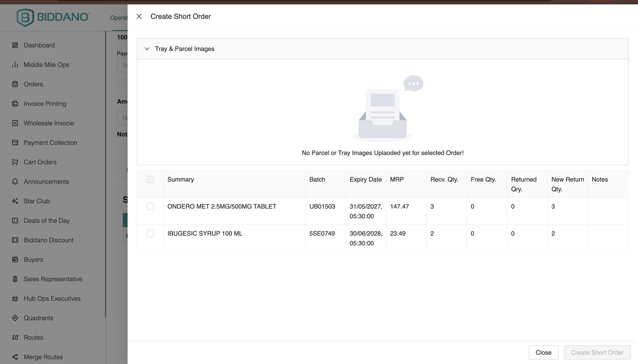Screen dimensions: 638x364
Task: Click the MRP column header
Action: pyautogui.click(x=397, y=180)
